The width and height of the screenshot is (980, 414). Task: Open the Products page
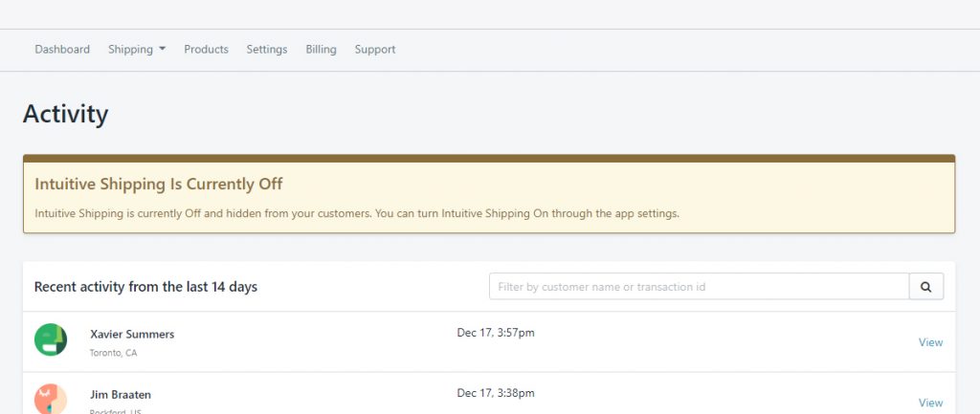[x=207, y=50]
